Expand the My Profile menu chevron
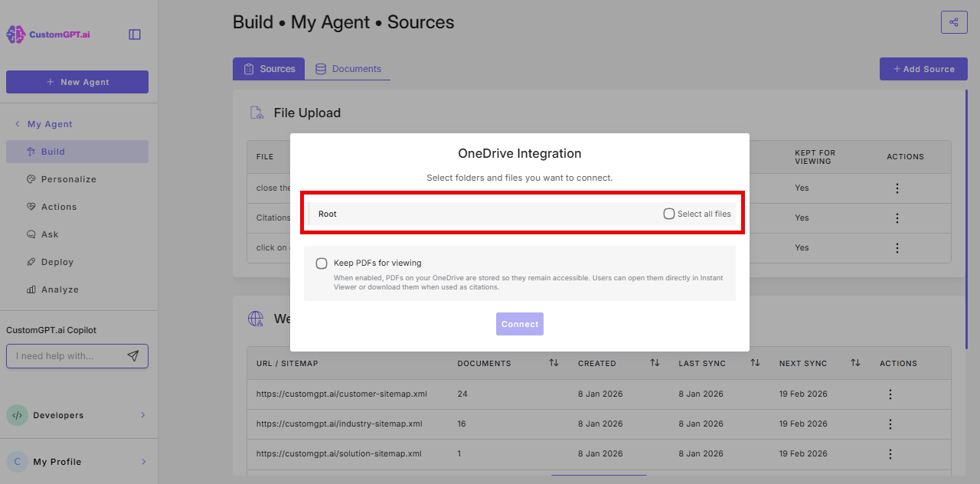 click(x=143, y=462)
